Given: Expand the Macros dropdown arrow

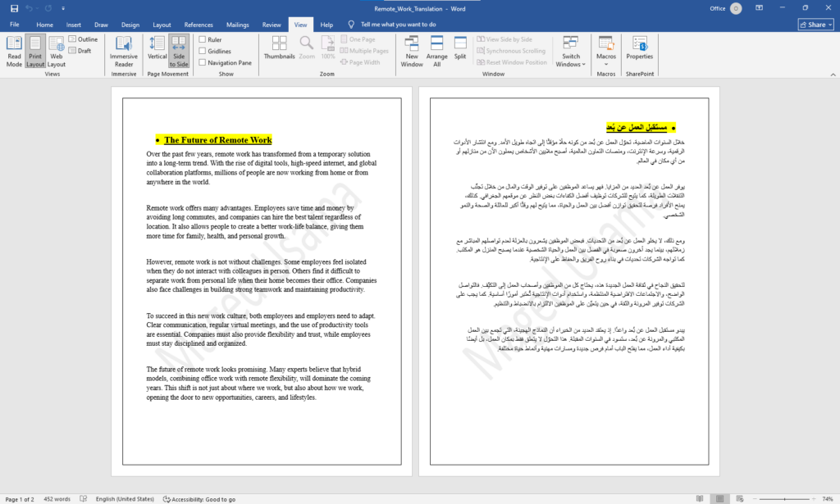Looking at the screenshot, I should (606, 64).
